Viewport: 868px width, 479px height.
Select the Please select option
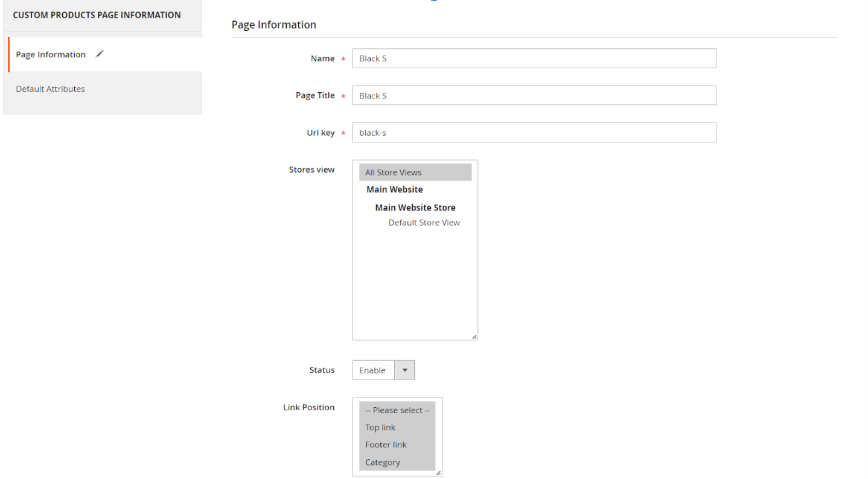[397, 410]
